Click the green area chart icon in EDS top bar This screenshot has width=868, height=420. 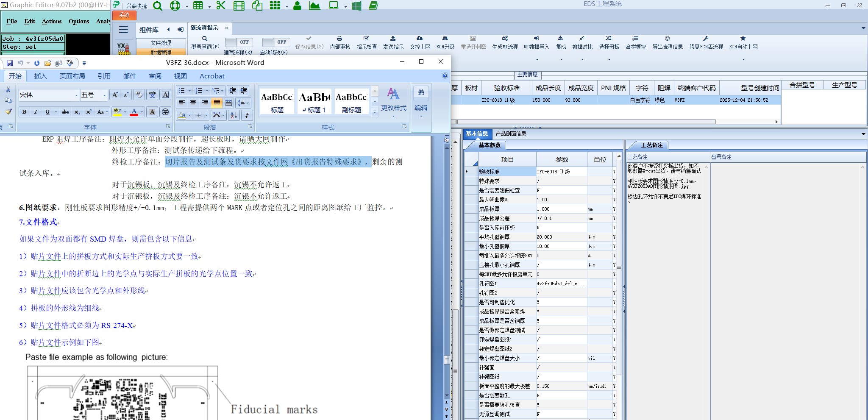click(314, 6)
